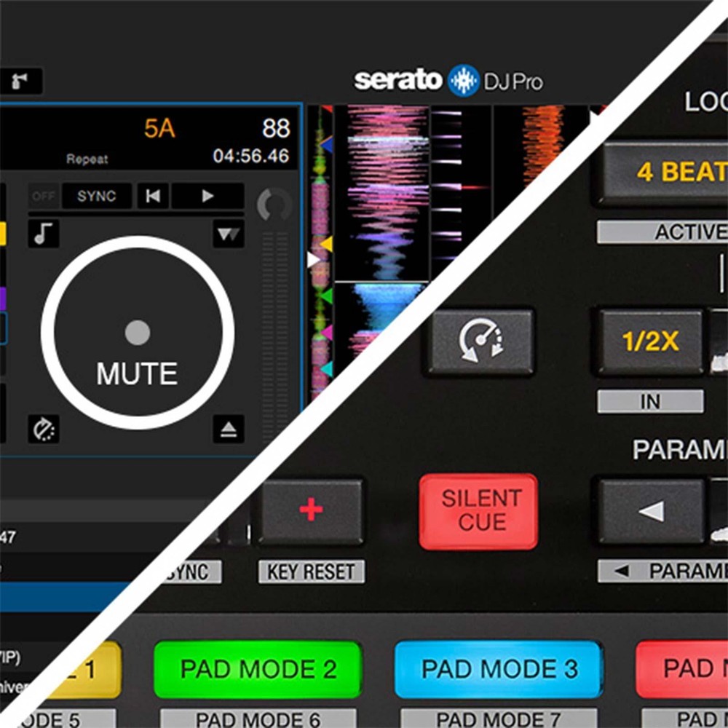Click the skip to previous track icon
This screenshot has width=728, height=728.
coord(153,196)
